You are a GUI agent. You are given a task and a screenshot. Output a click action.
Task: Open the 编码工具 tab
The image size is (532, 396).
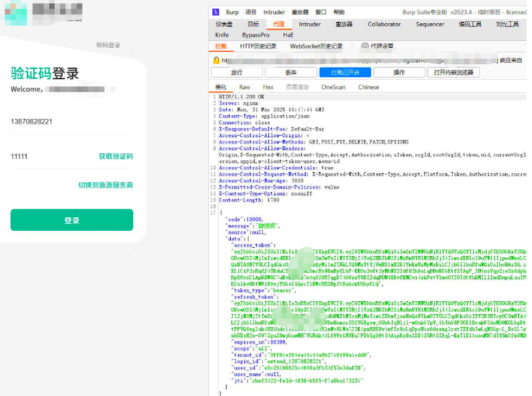pos(470,24)
